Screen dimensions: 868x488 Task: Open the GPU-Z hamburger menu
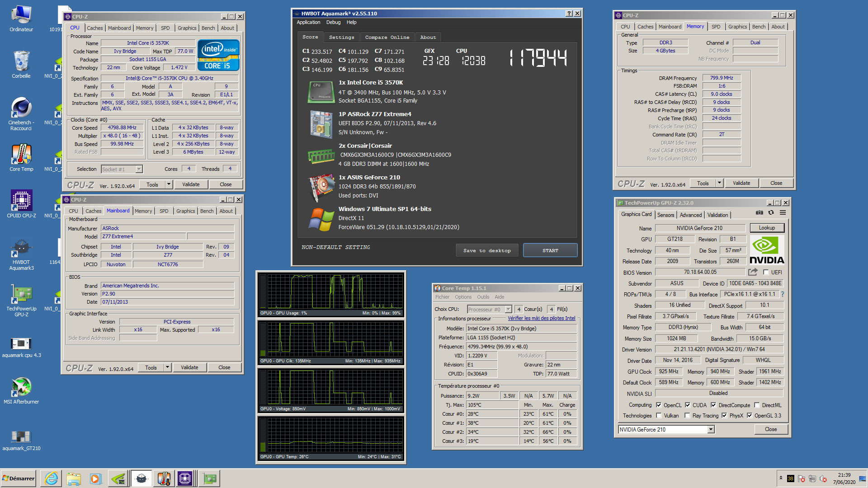783,213
